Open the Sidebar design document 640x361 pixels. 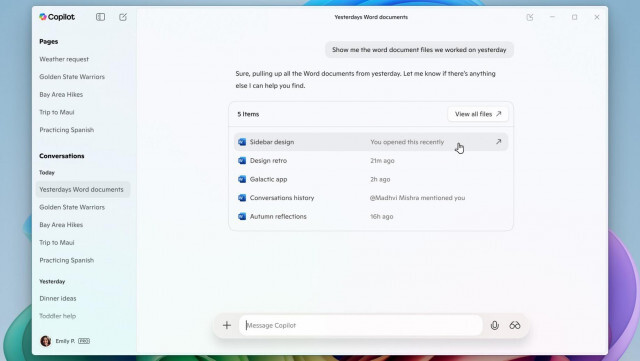(x=371, y=142)
